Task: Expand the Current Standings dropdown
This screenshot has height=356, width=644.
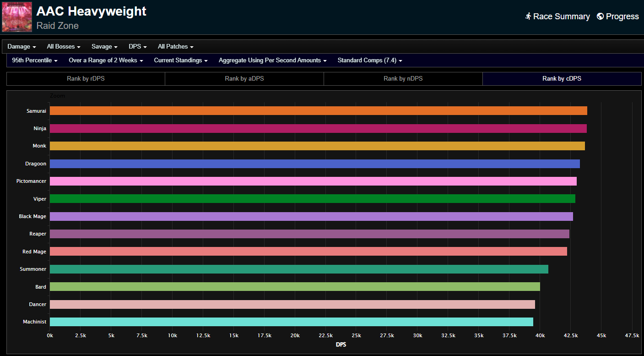Action: pos(181,60)
